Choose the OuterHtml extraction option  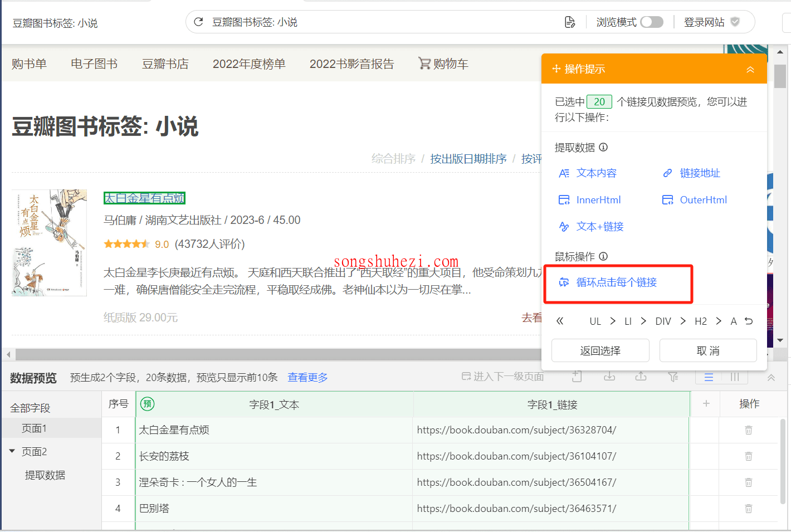(x=694, y=200)
